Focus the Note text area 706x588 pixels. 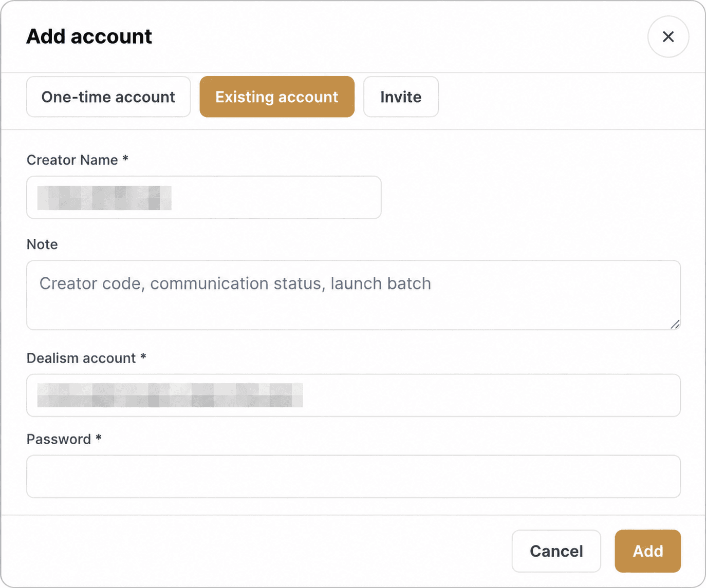354,295
